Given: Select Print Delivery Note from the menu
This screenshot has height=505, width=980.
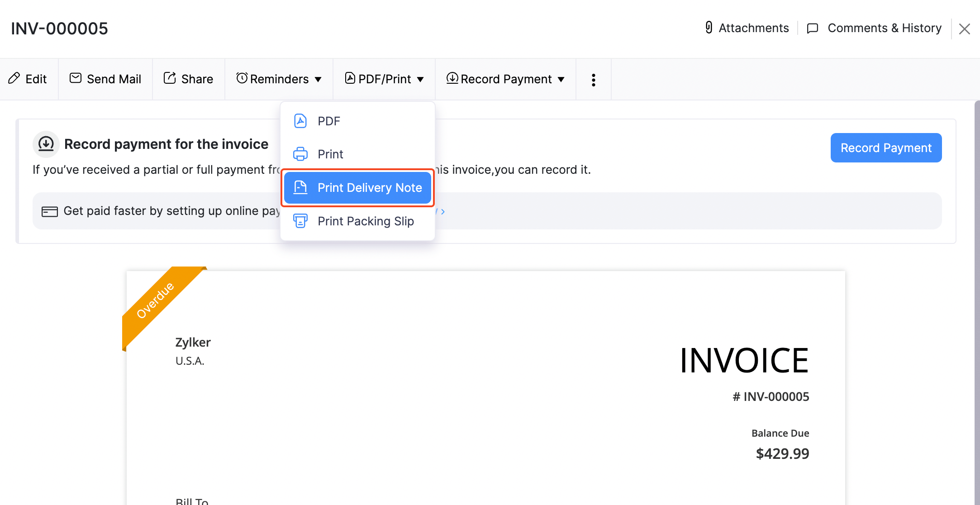Looking at the screenshot, I should point(369,187).
